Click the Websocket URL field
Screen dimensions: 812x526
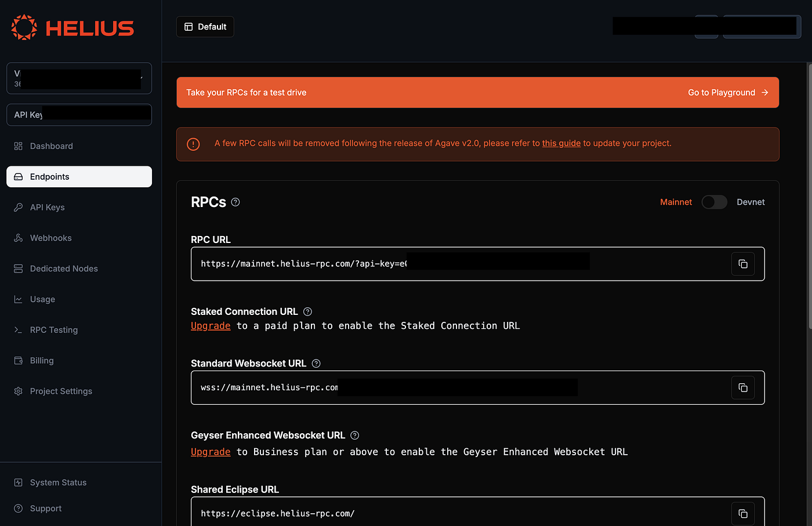[477, 387]
